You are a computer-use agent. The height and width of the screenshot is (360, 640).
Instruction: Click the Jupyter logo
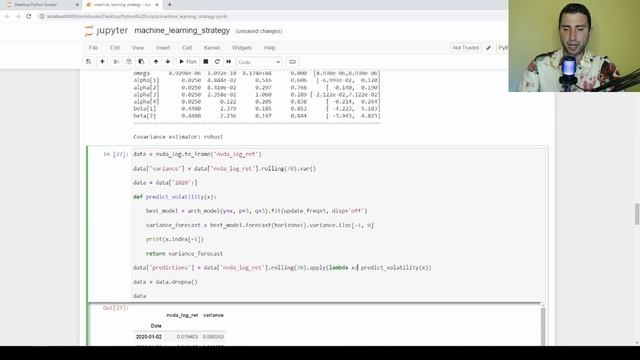[x=106, y=31]
